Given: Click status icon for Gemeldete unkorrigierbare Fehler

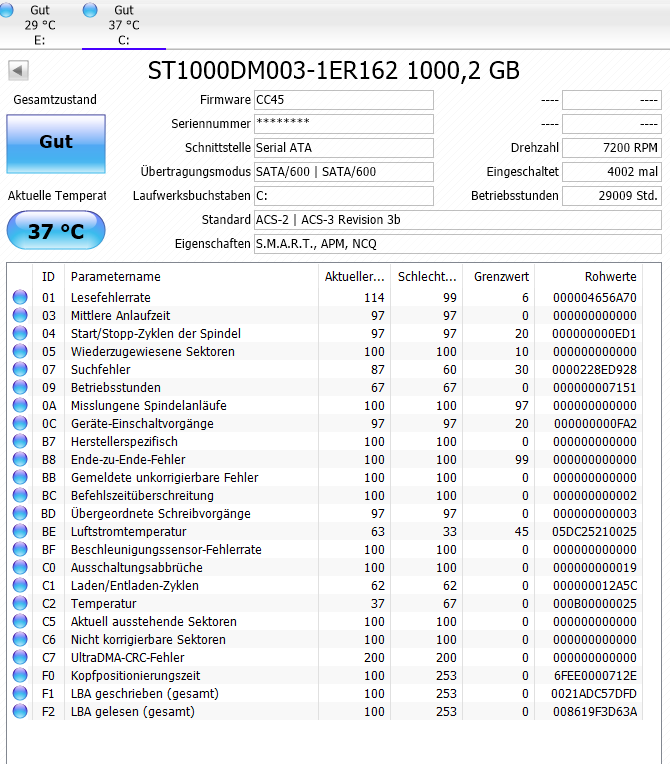Looking at the screenshot, I should pyautogui.click(x=20, y=478).
